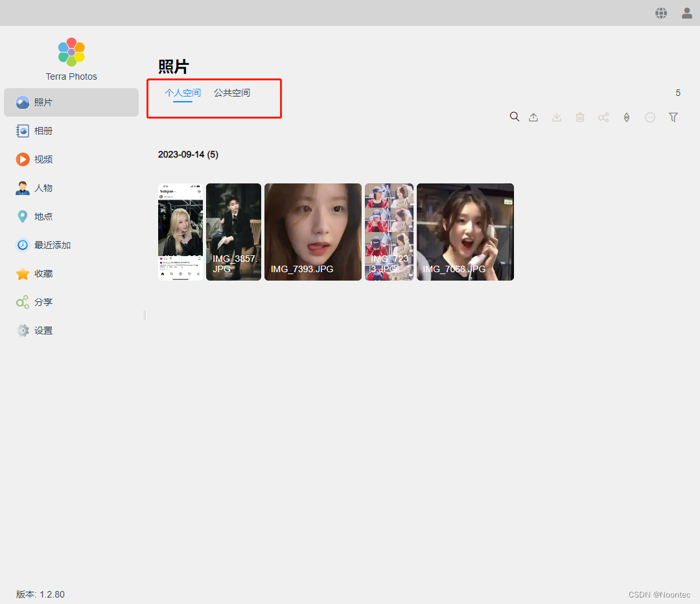Screen dimensions: 700x604
Task: Open 地点 in the sidebar
Action: coord(43,216)
